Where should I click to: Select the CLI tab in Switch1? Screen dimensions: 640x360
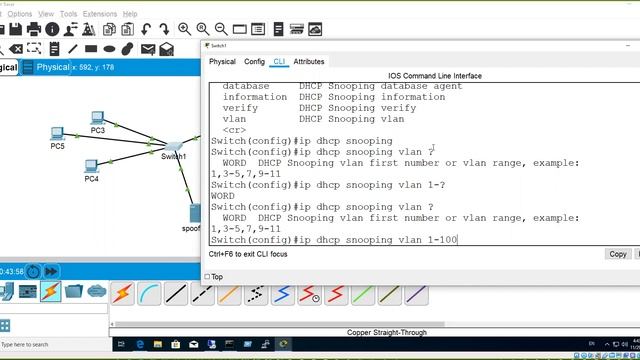click(x=279, y=62)
